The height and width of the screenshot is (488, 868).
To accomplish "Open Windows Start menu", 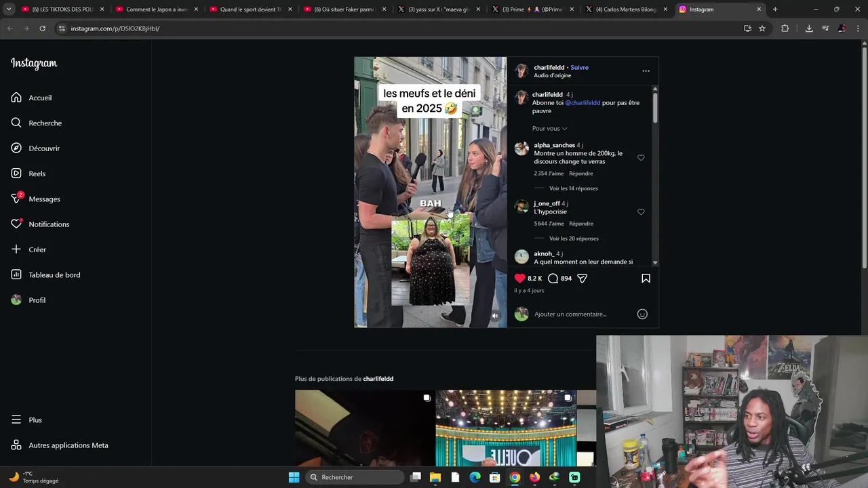I will click(294, 477).
